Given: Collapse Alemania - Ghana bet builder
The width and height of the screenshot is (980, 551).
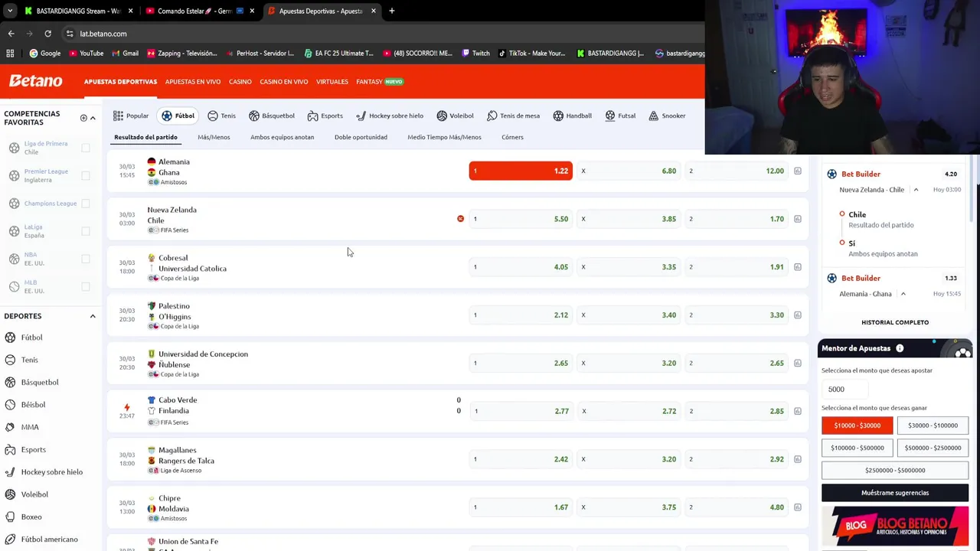Looking at the screenshot, I should coord(903,294).
